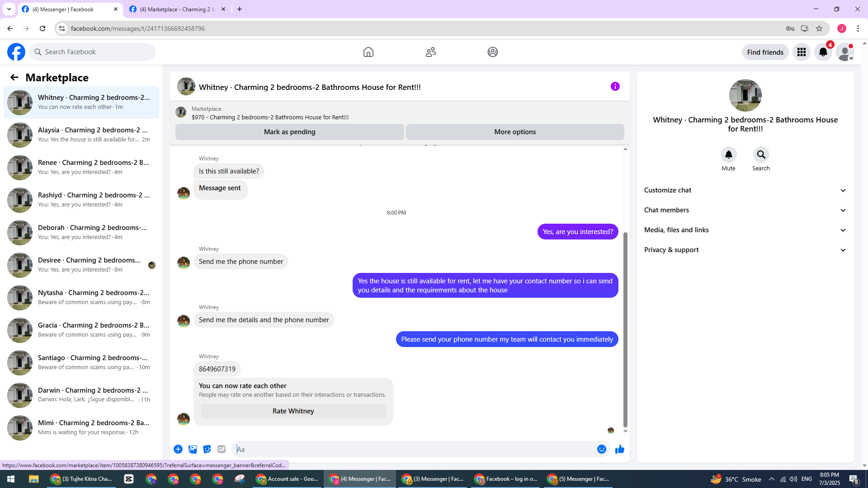Click the Mark as pending button
Screen dimensions: 868x488
pyautogui.click(x=289, y=132)
